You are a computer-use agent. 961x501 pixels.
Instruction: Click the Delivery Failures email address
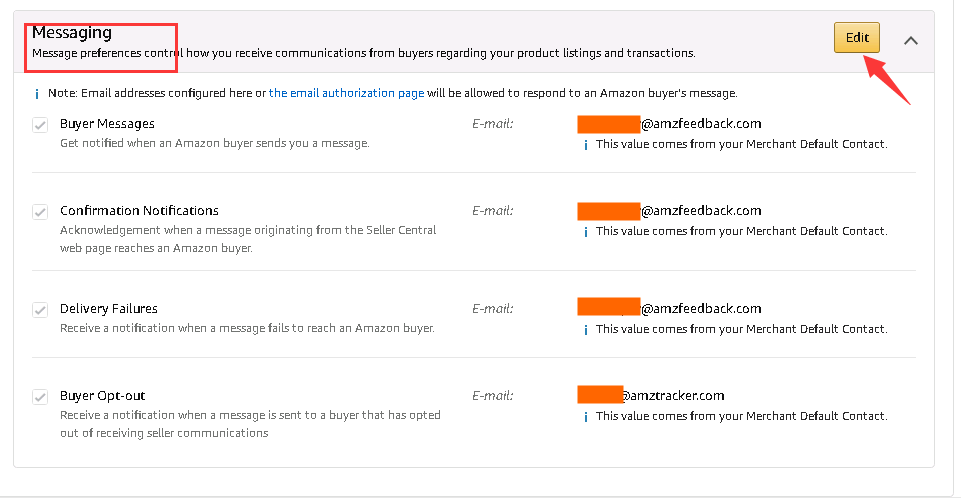[x=669, y=309]
